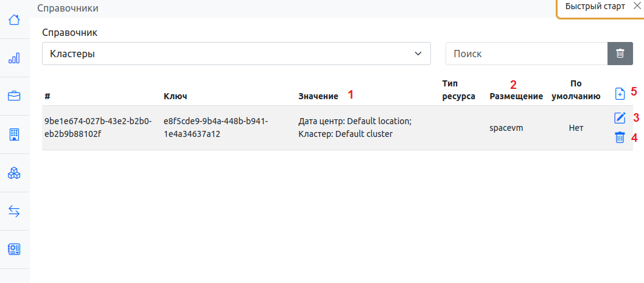Open the Быстрый старт panel
The height and width of the screenshot is (283, 644).
click(595, 7)
